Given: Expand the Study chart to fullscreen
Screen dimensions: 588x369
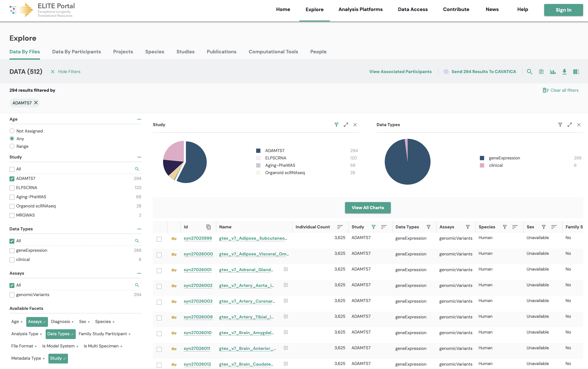Looking at the screenshot, I should click(x=346, y=125).
